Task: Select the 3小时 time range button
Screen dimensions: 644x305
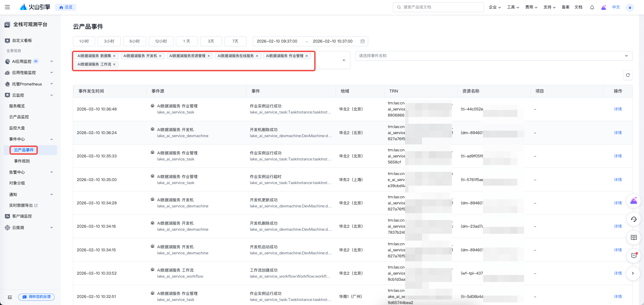Action: click(x=109, y=41)
